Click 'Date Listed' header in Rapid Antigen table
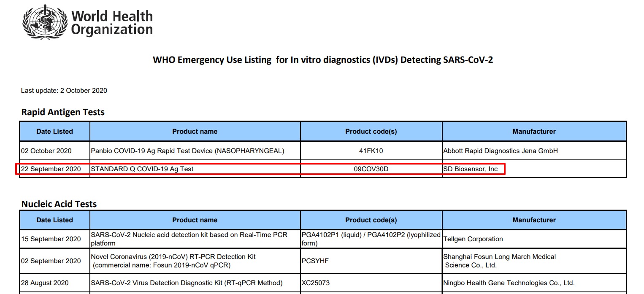Screen dimensions: 644x294 pyautogui.click(x=55, y=132)
